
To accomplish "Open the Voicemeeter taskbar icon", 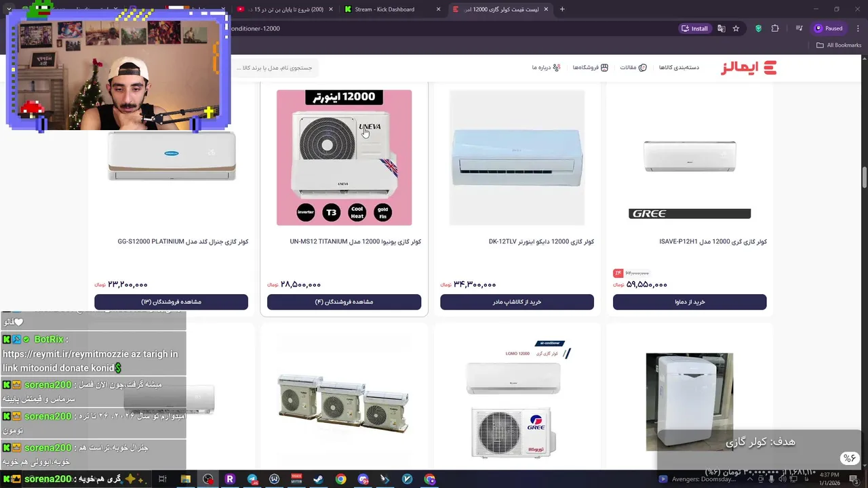I will click(296, 479).
